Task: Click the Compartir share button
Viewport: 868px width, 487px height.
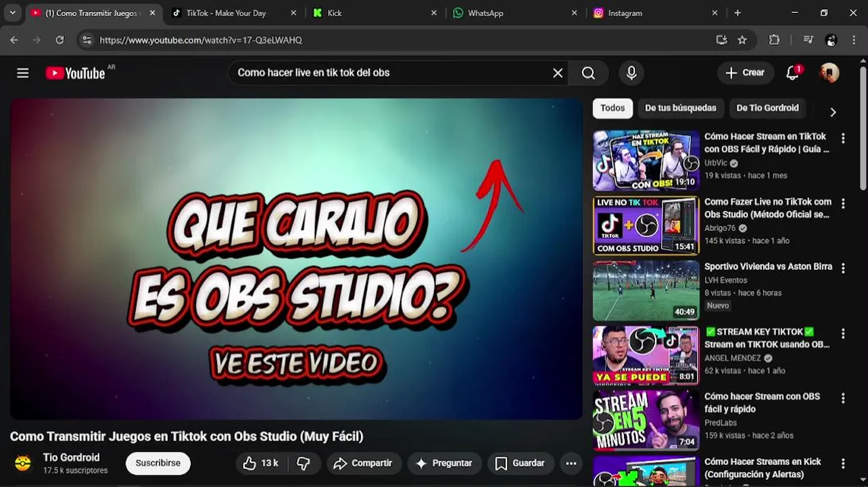Action: tap(363, 463)
